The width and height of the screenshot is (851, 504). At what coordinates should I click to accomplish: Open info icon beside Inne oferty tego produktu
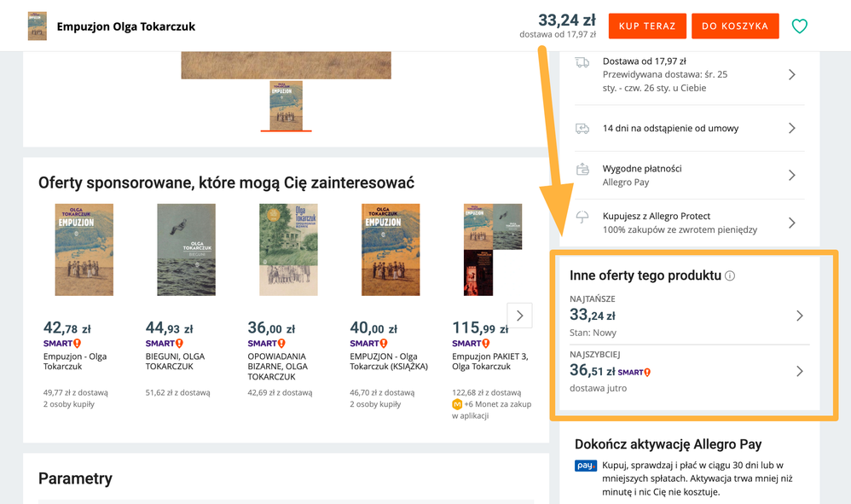pyautogui.click(x=730, y=275)
